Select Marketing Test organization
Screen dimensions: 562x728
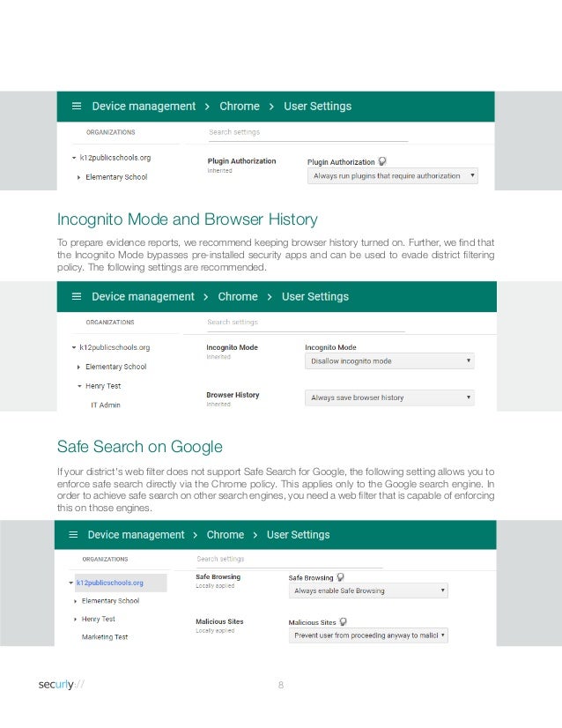click(x=105, y=637)
